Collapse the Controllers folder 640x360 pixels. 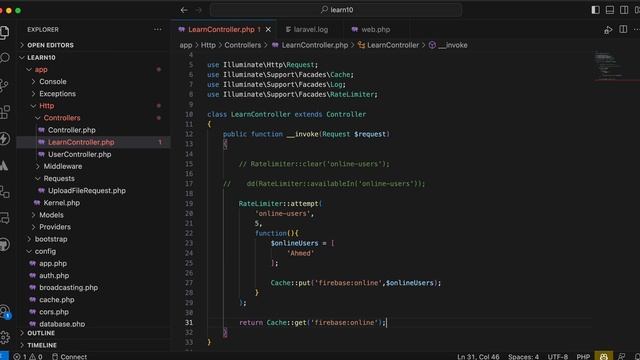(62, 118)
